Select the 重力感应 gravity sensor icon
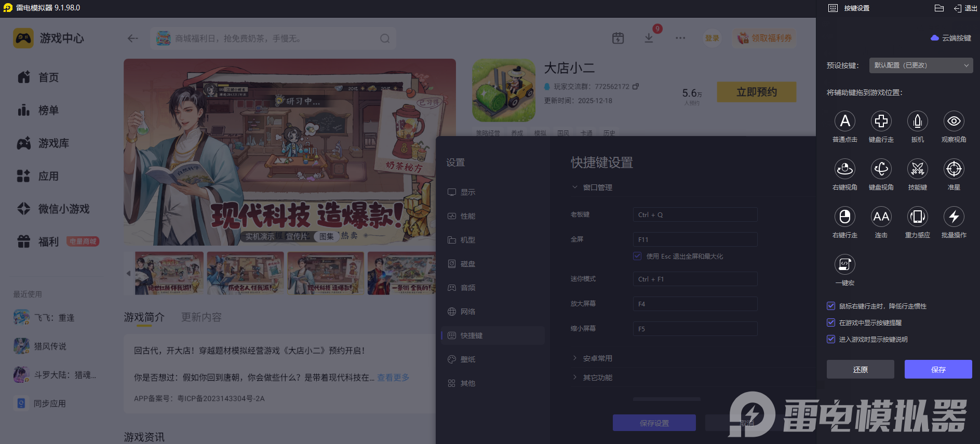Screen dimensions: 980x444 [917, 217]
